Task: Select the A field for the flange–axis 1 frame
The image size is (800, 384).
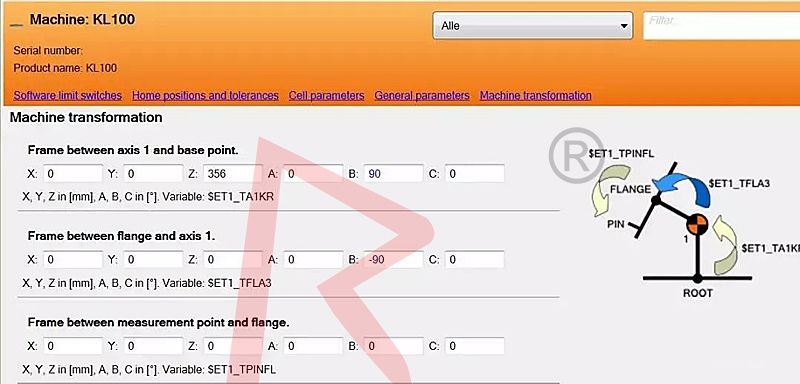Action: pyautogui.click(x=313, y=260)
